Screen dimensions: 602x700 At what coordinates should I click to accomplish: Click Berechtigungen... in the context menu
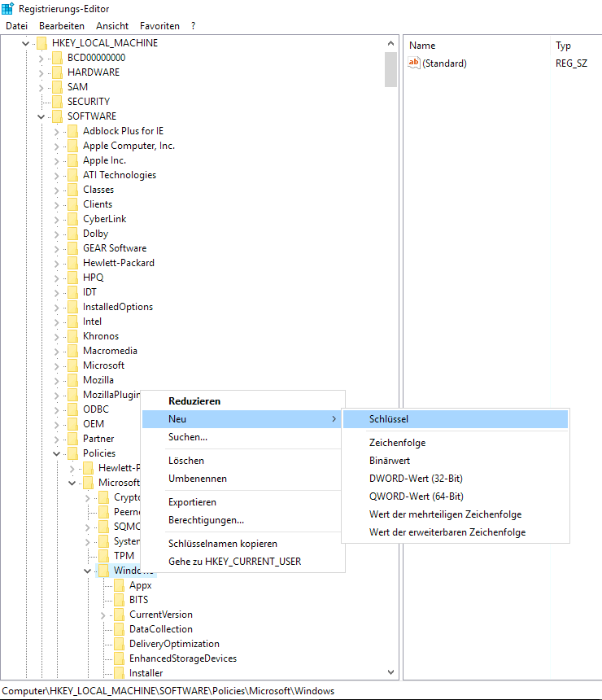click(206, 520)
